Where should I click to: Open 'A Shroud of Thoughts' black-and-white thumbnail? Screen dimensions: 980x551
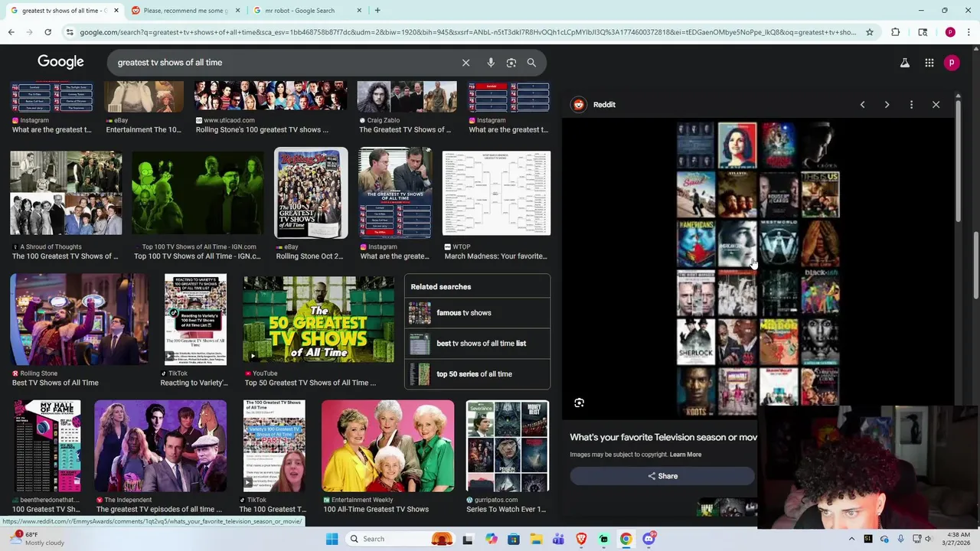pos(66,193)
